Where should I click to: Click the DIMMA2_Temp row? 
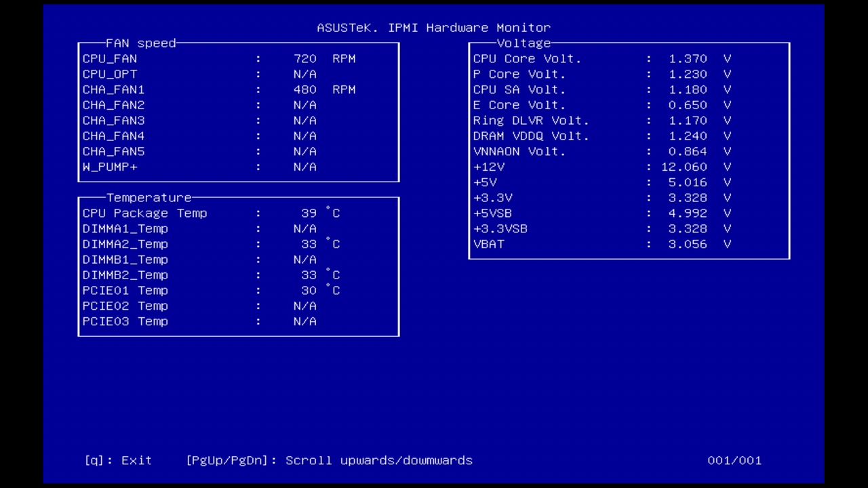[x=125, y=244]
